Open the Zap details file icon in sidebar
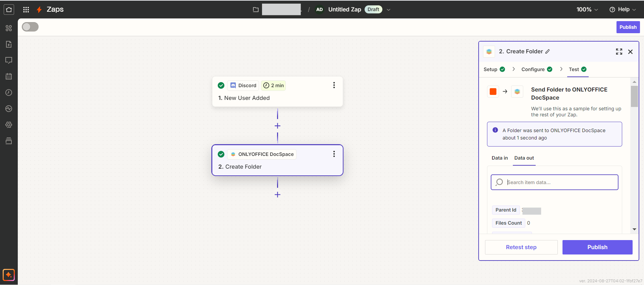 point(9,44)
